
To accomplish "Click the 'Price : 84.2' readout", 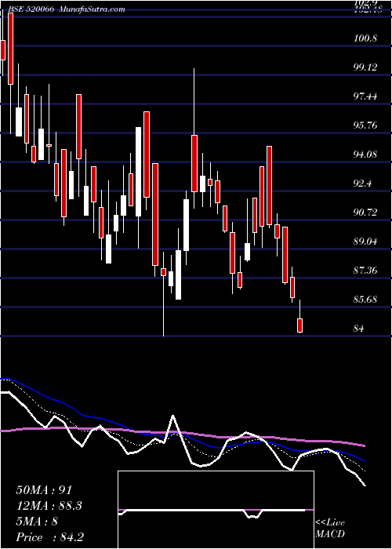I will [x=49, y=537].
